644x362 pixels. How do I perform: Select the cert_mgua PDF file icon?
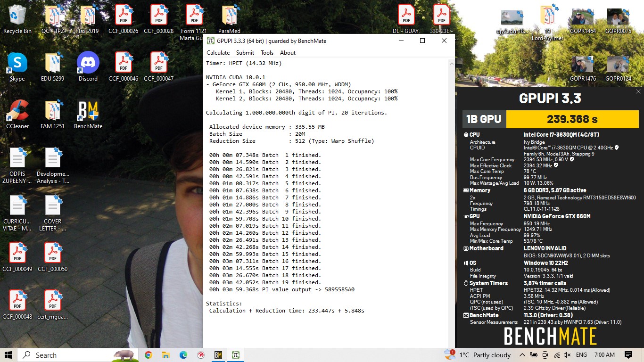click(53, 304)
